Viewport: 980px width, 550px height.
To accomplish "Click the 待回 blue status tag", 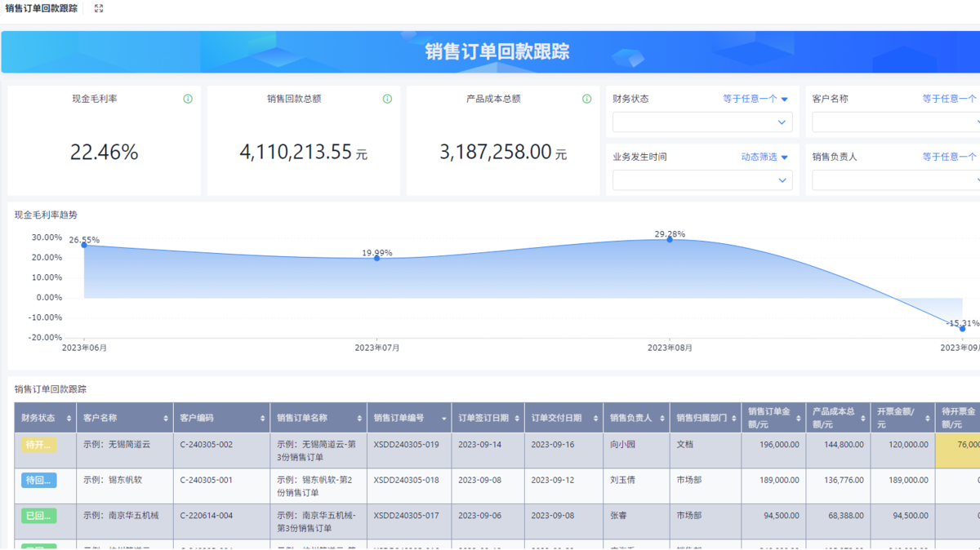I will tap(38, 480).
